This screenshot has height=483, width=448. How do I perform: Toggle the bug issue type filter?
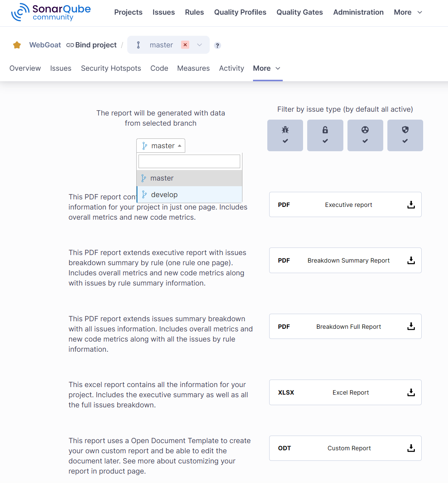pyautogui.click(x=285, y=135)
